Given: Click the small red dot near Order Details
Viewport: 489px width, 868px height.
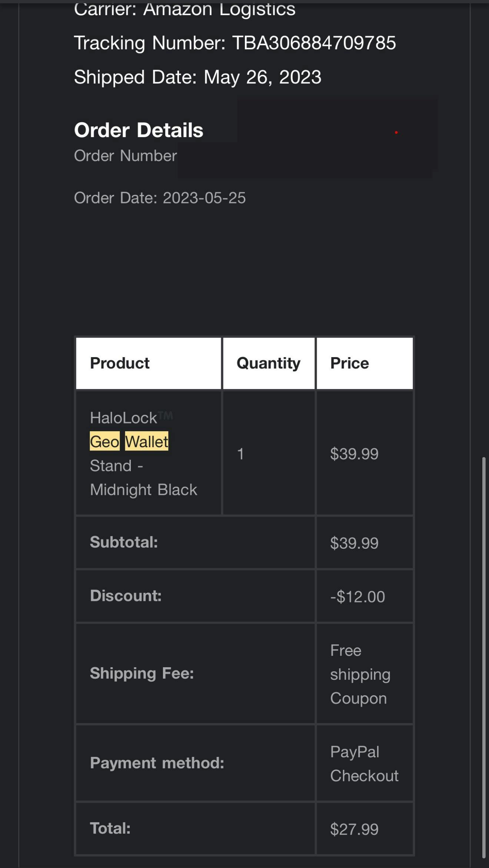Looking at the screenshot, I should 396,132.
